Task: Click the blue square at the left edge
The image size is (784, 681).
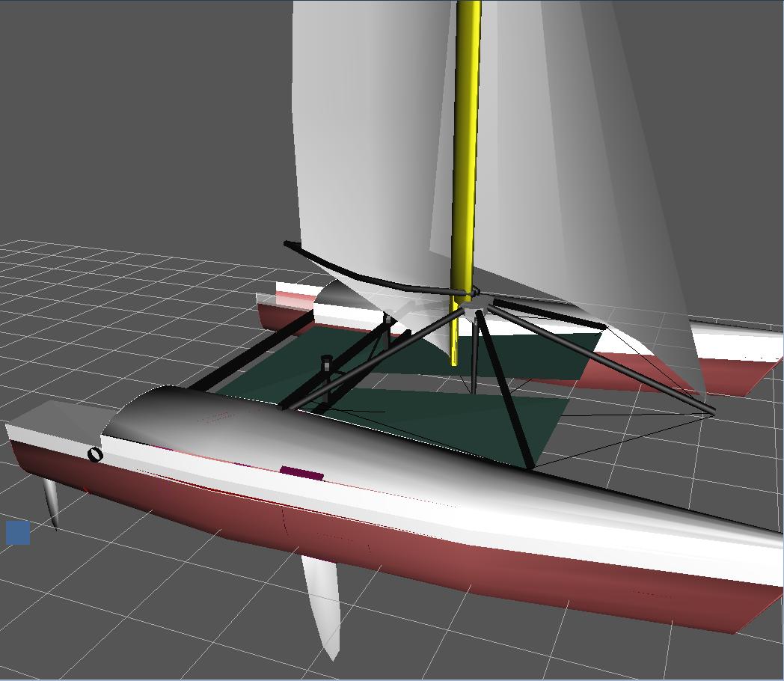Action: tap(18, 533)
